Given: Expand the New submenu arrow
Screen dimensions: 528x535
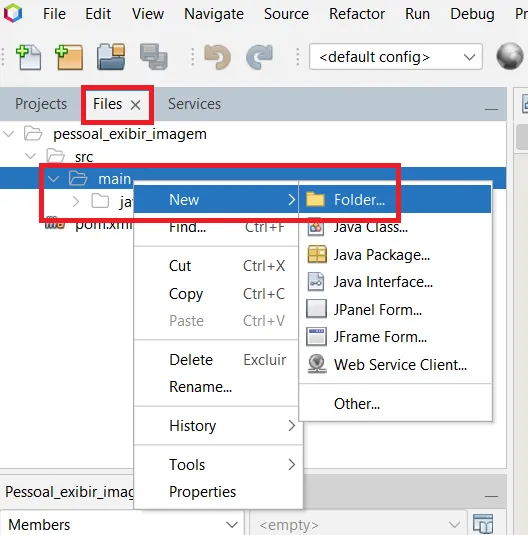Looking at the screenshot, I should (x=291, y=200).
